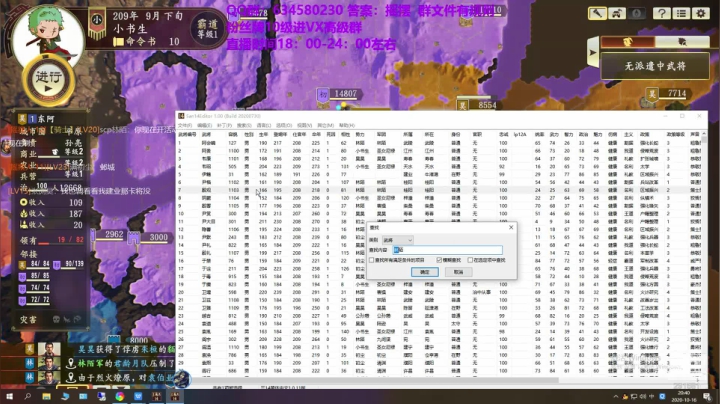Open the 文件(F) menu in San14Editor
Image resolution: width=720 pixels, height=404 pixels.
coord(185,125)
